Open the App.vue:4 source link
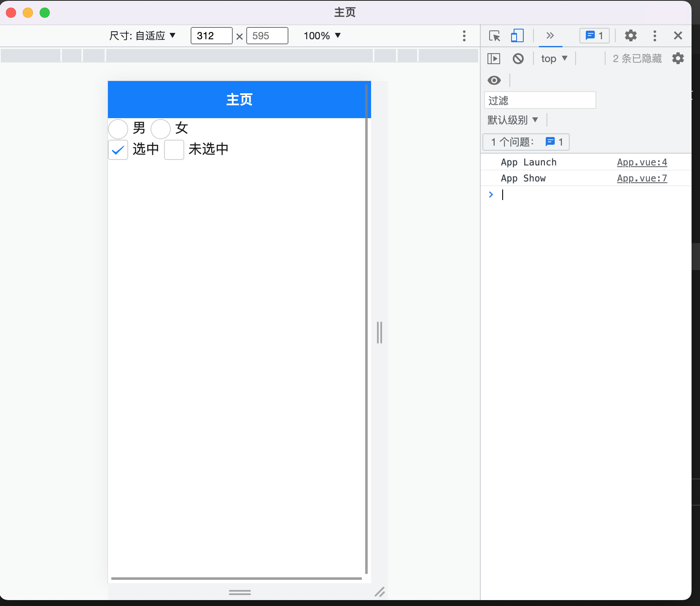 coord(642,162)
